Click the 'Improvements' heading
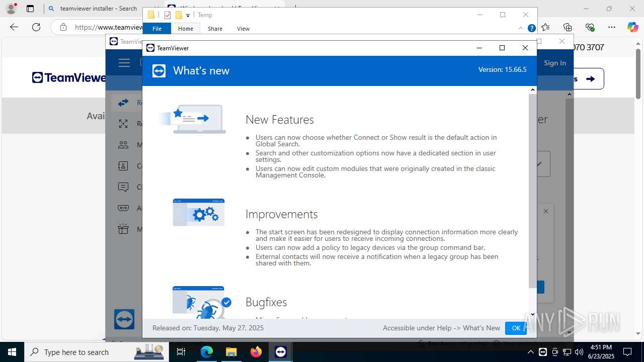 (281, 214)
